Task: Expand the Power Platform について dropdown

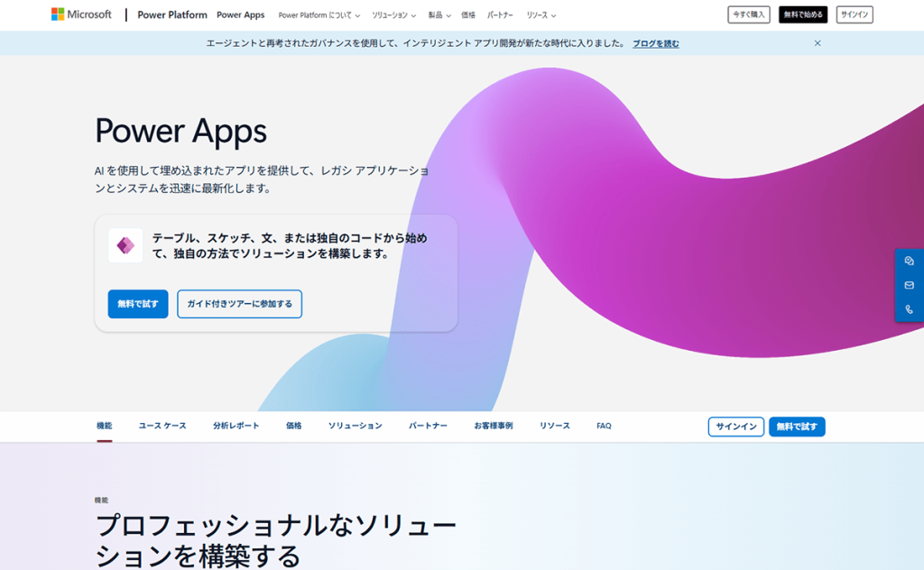Action: point(319,15)
